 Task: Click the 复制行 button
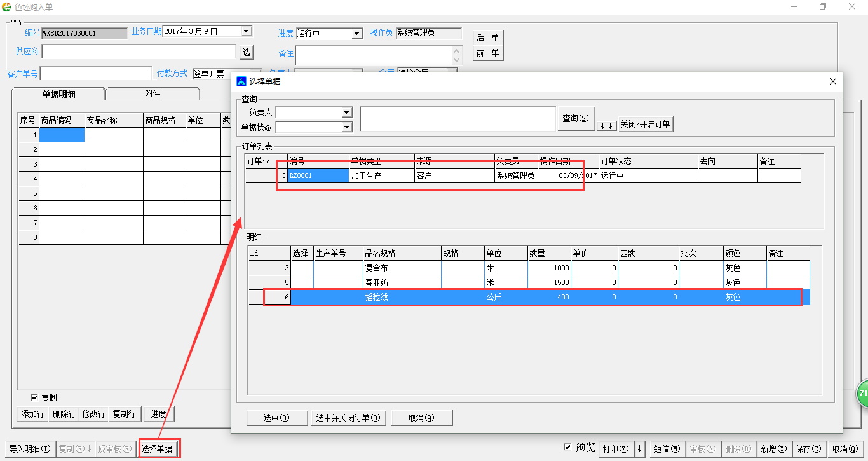[x=124, y=415]
